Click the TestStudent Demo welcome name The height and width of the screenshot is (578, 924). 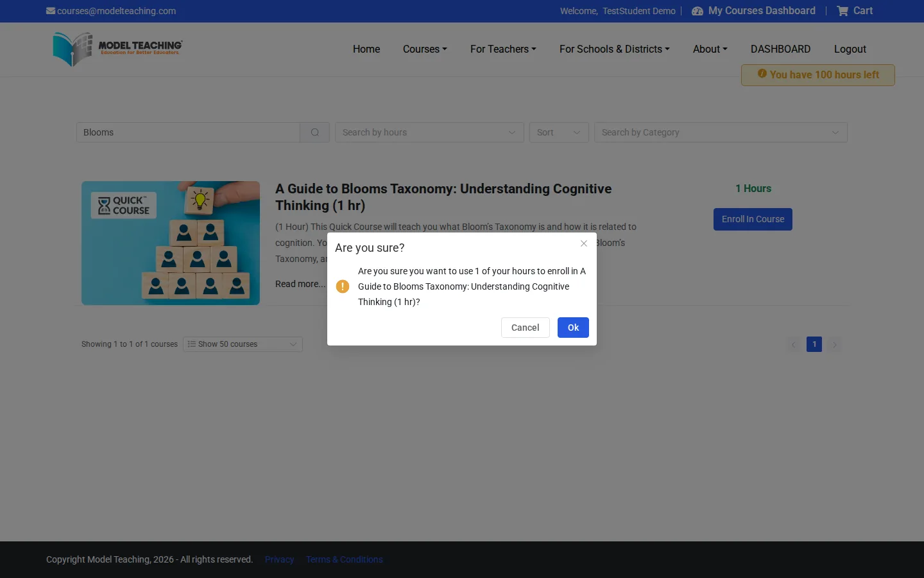[x=639, y=11]
